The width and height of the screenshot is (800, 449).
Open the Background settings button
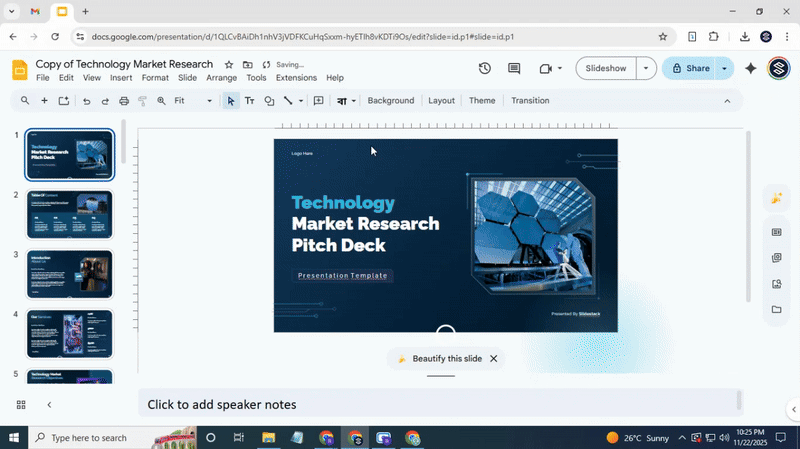[390, 101]
